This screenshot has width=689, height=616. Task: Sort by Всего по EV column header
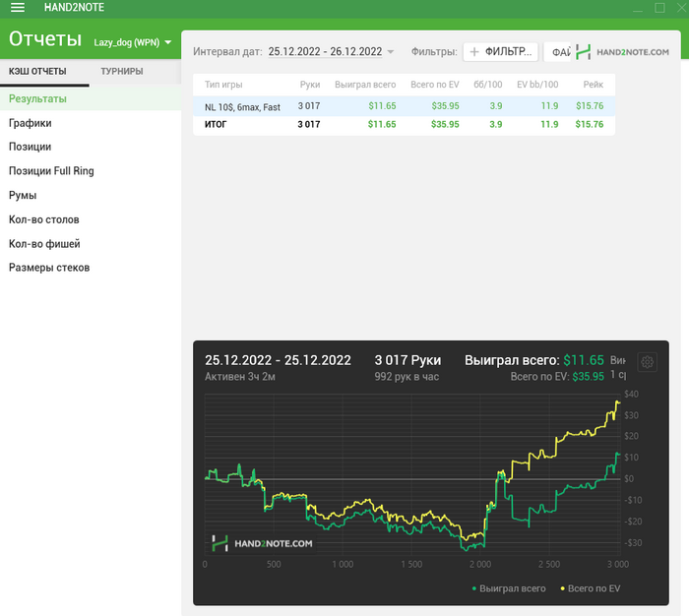[435, 85]
